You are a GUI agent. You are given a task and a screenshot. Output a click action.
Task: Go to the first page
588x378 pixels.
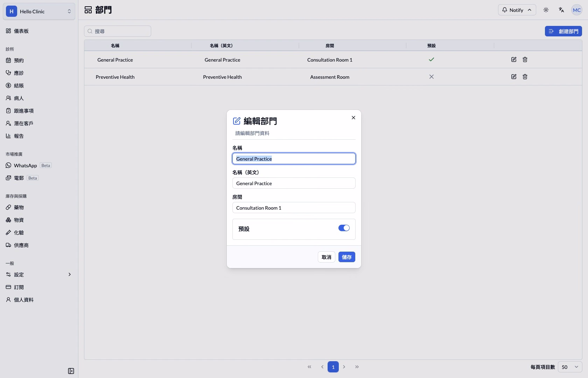point(309,367)
